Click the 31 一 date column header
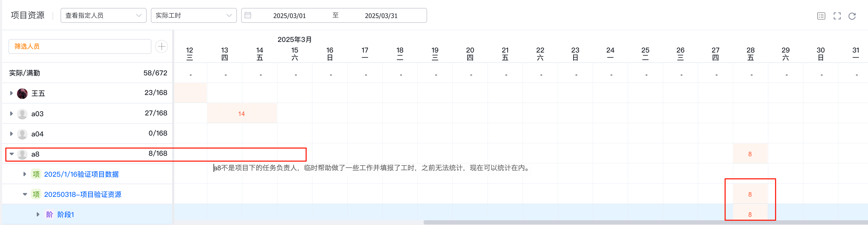Viewport: 868px width, 225px height. (x=856, y=54)
